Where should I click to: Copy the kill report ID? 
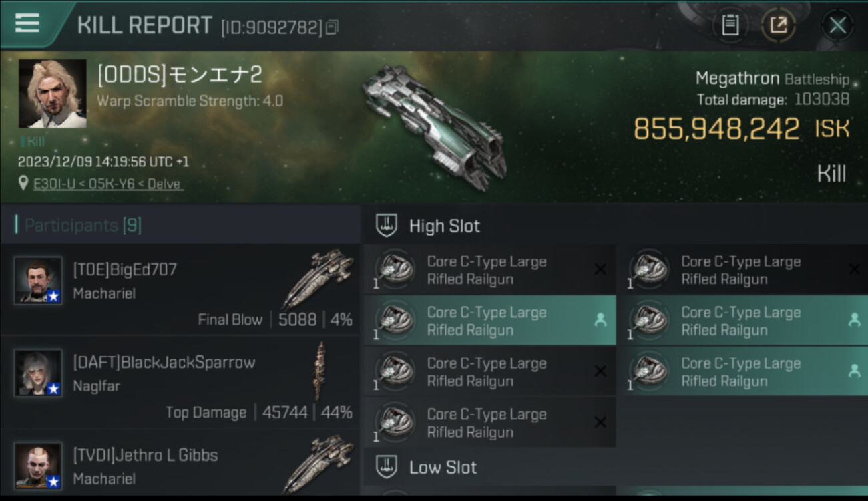click(333, 27)
